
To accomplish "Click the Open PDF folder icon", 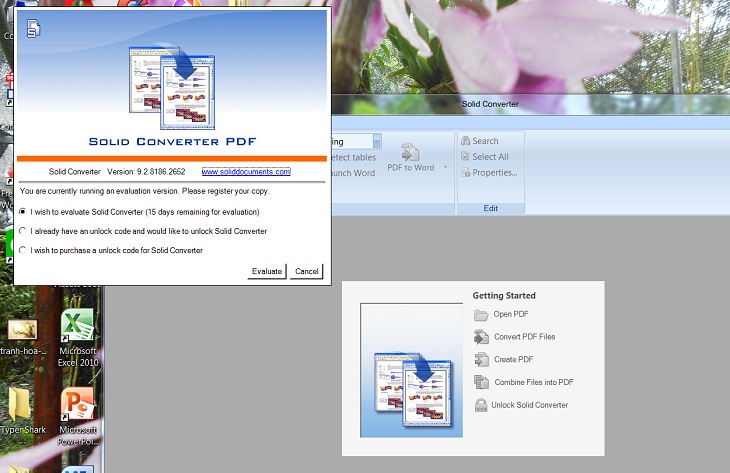I will pyautogui.click(x=481, y=315).
